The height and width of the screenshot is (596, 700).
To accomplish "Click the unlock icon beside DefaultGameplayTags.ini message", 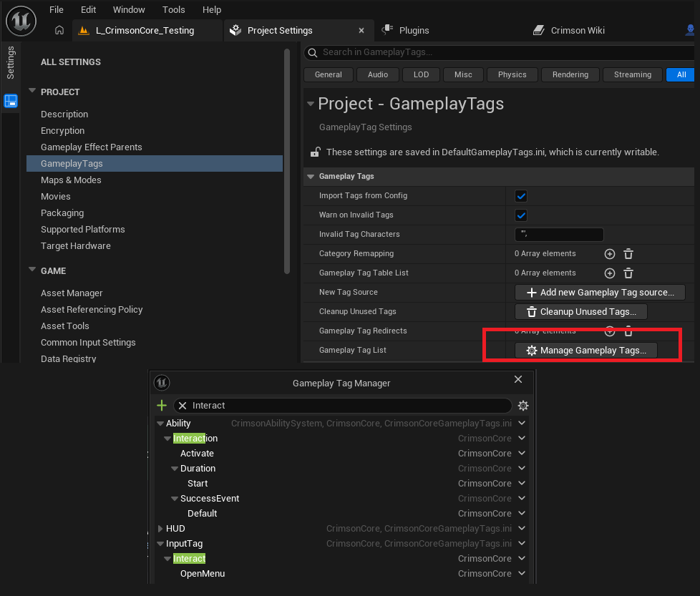I will click(x=315, y=152).
